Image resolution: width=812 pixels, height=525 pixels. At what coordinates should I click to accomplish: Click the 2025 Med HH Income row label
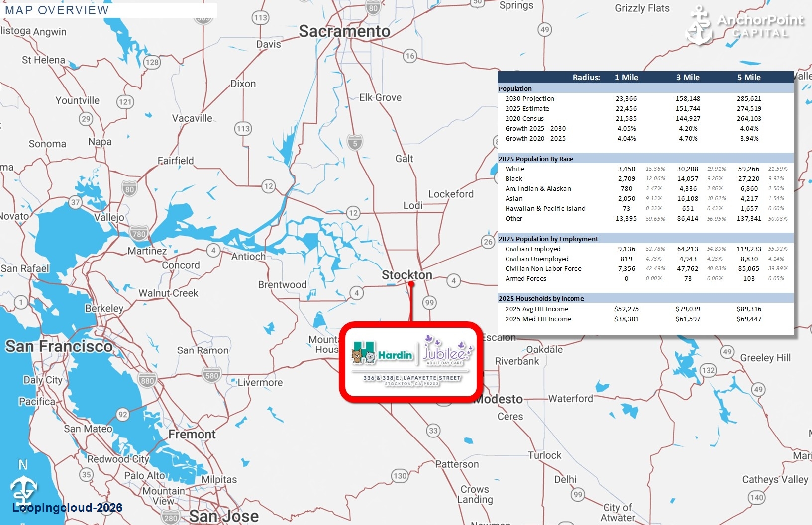[538, 319]
